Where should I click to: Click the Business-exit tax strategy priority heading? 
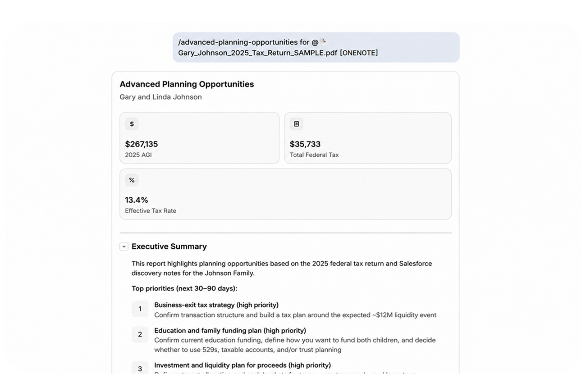pyautogui.click(x=216, y=305)
